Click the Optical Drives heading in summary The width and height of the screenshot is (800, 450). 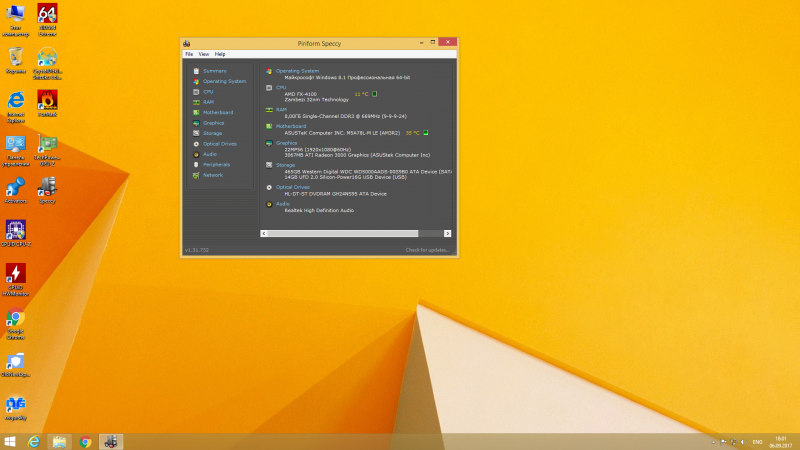pyautogui.click(x=292, y=186)
